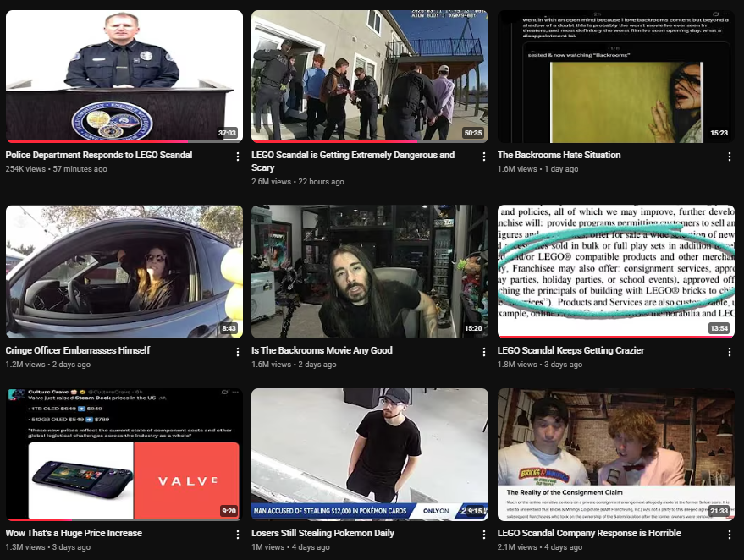The height and width of the screenshot is (560, 744).
Task: Open 'Losers Still Stealing Pokemon Daily' title
Action: pyautogui.click(x=322, y=533)
